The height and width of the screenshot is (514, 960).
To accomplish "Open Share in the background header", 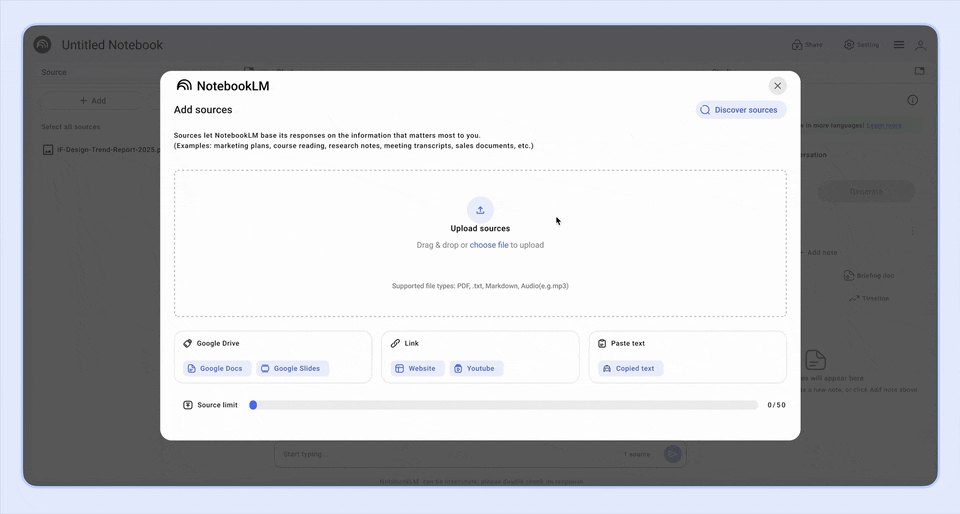I will point(807,45).
